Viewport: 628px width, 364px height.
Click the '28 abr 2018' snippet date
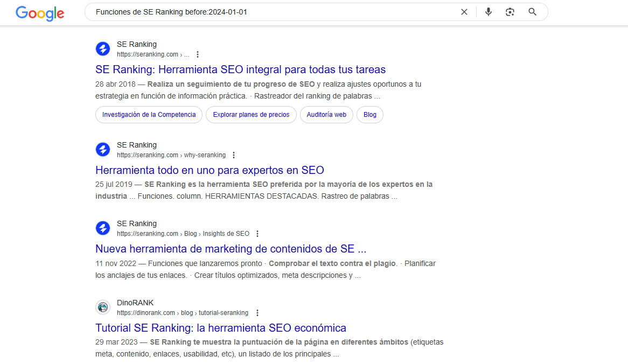pyautogui.click(x=115, y=84)
